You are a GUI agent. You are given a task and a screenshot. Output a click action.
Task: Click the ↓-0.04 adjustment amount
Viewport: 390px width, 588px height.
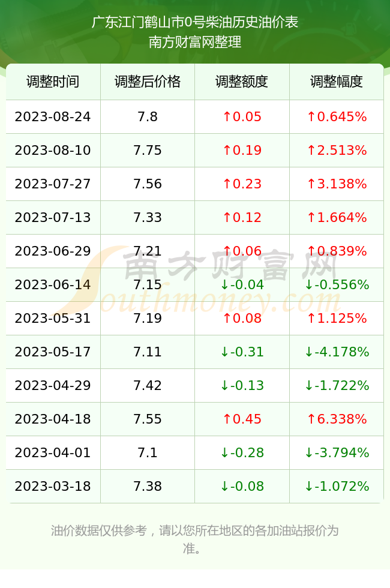click(242, 284)
